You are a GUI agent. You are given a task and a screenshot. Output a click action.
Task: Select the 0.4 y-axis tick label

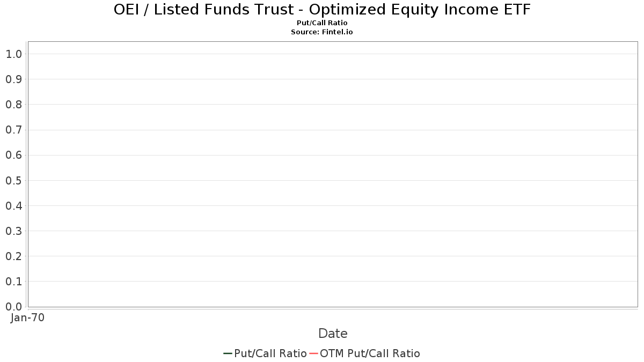pyautogui.click(x=13, y=206)
